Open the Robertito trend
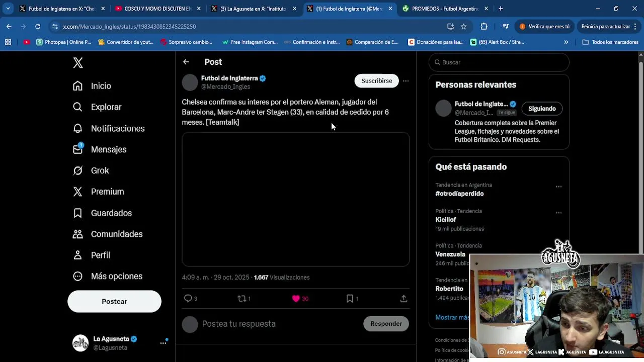Image resolution: width=644 pixels, height=362 pixels. point(449,289)
